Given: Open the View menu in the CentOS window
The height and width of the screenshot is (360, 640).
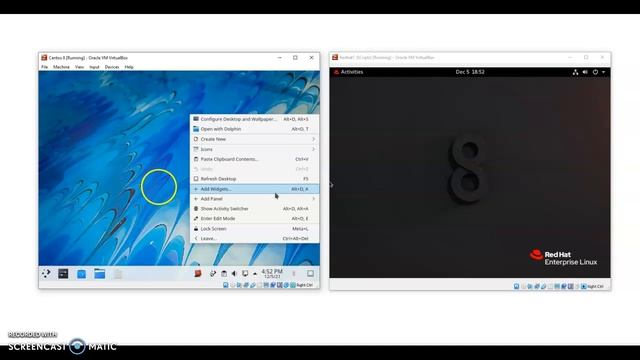Looking at the screenshot, I should coord(79,67).
